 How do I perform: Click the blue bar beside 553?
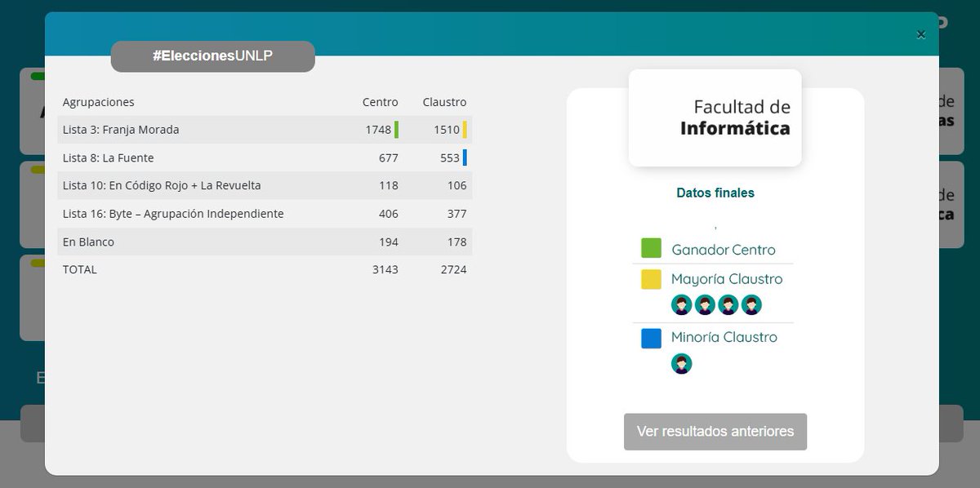465,157
